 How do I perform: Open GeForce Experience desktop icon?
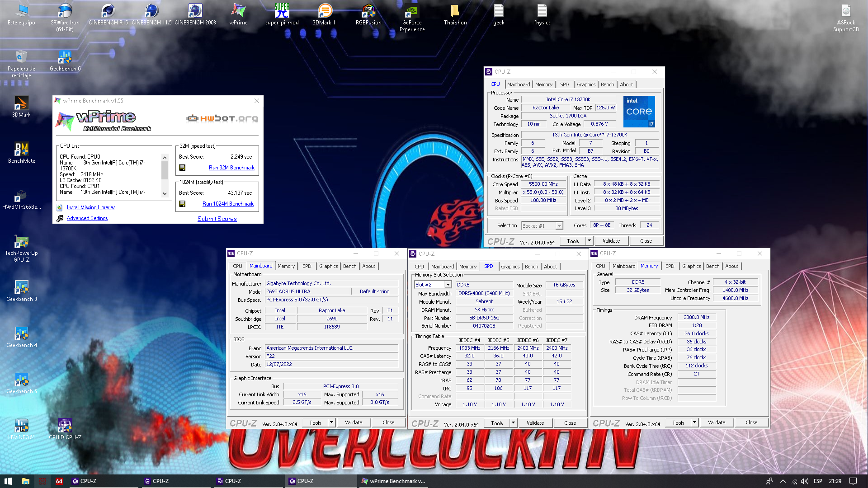pyautogui.click(x=412, y=18)
